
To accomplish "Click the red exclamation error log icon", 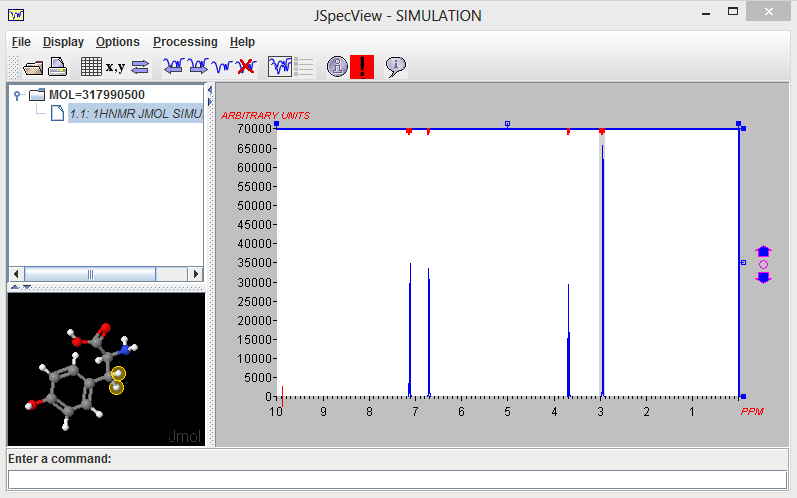I will 362,67.
